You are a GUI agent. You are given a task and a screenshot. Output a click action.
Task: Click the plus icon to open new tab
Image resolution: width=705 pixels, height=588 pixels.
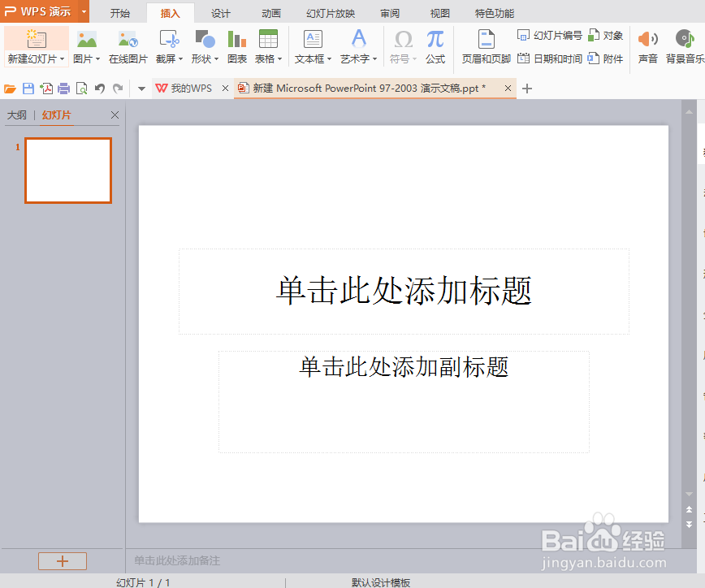click(x=527, y=89)
